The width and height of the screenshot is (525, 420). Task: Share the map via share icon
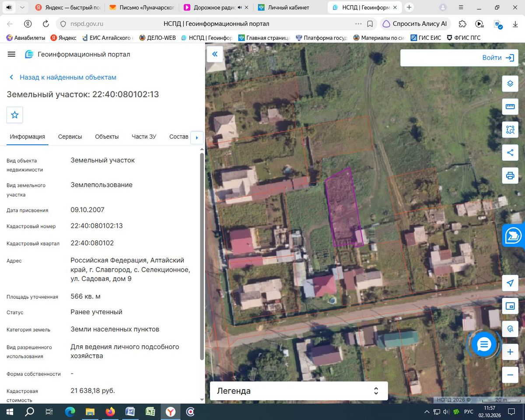tap(510, 152)
